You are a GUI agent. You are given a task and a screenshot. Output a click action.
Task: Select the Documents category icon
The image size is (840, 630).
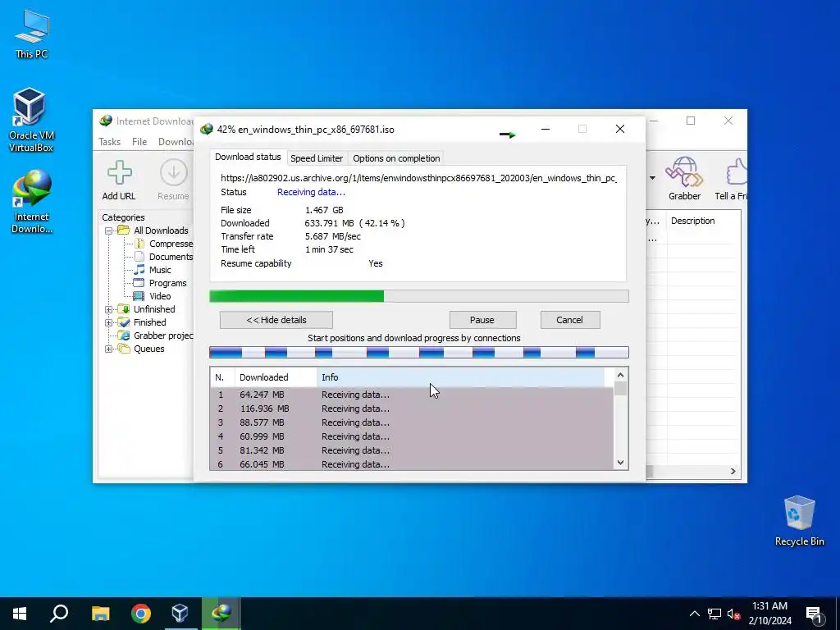139,257
